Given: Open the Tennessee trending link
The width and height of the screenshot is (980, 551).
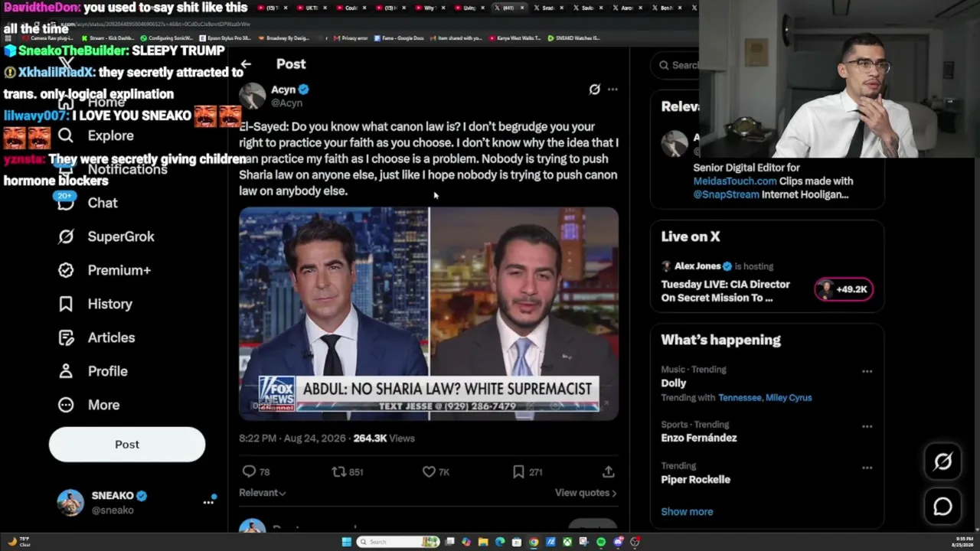Looking at the screenshot, I should 740,398.
